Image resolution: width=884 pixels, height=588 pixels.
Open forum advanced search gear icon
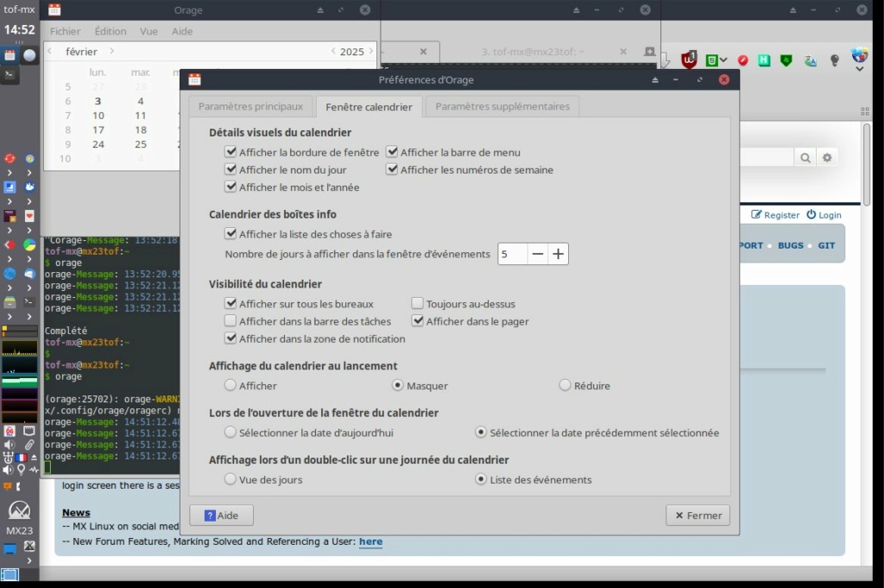[827, 158]
